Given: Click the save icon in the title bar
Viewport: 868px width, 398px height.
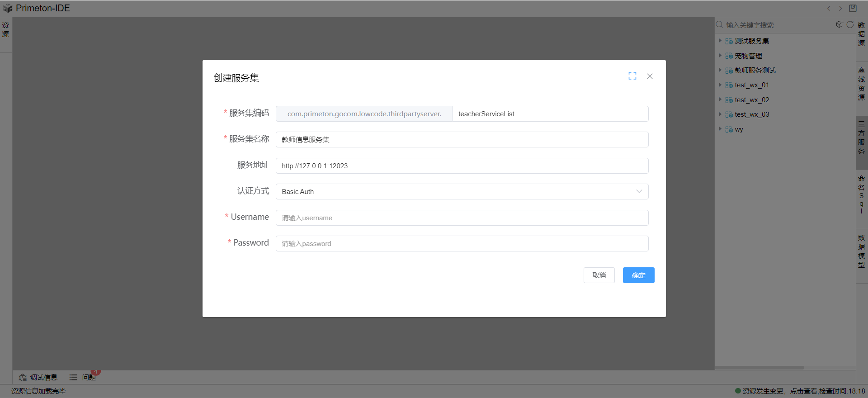Looking at the screenshot, I should click(x=853, y=8).
